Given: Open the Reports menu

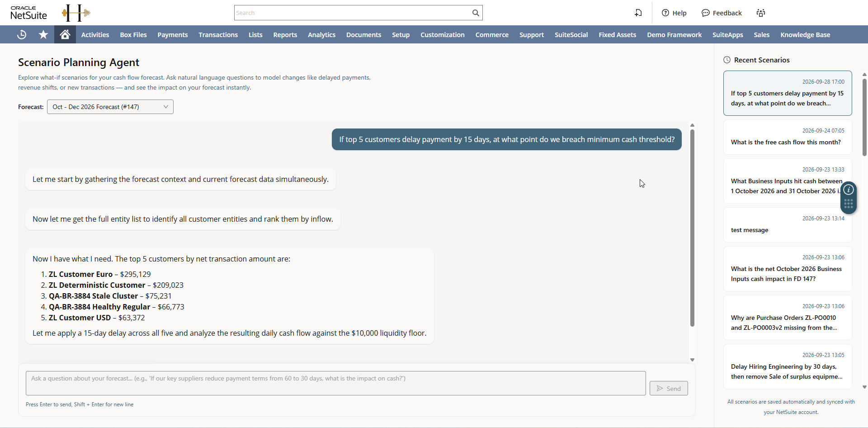Looking at the screenshot, I should 285,34.
